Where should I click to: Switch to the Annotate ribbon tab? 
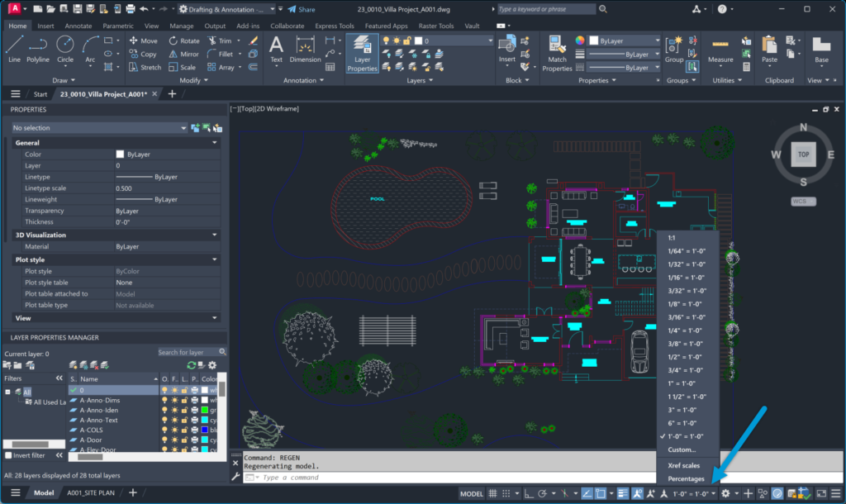coord(78,26)
